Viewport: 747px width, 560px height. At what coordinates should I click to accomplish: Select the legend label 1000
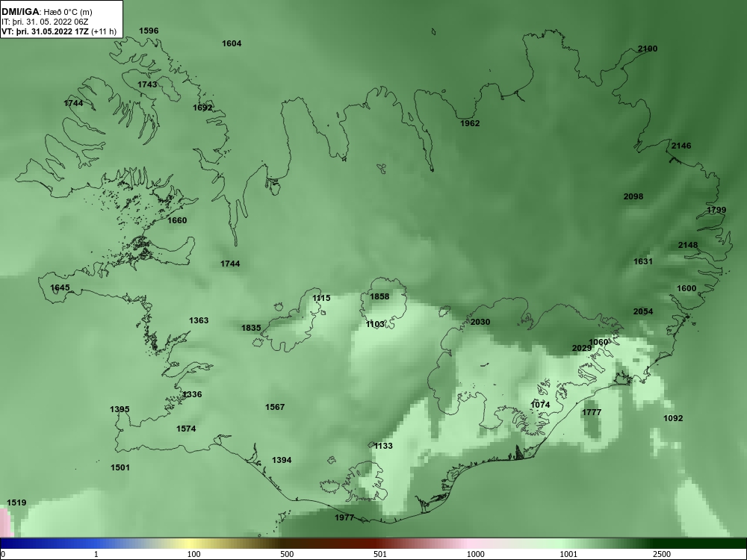pos(475,554)
